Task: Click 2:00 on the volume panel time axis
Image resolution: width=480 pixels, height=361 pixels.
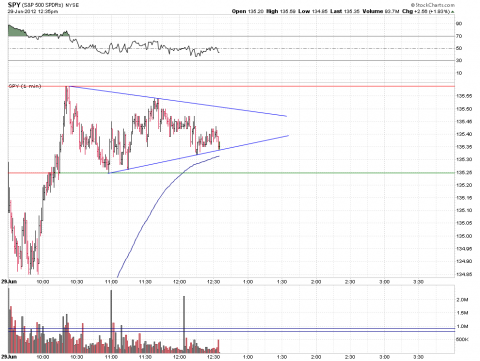Action: (x=316, y=357)
